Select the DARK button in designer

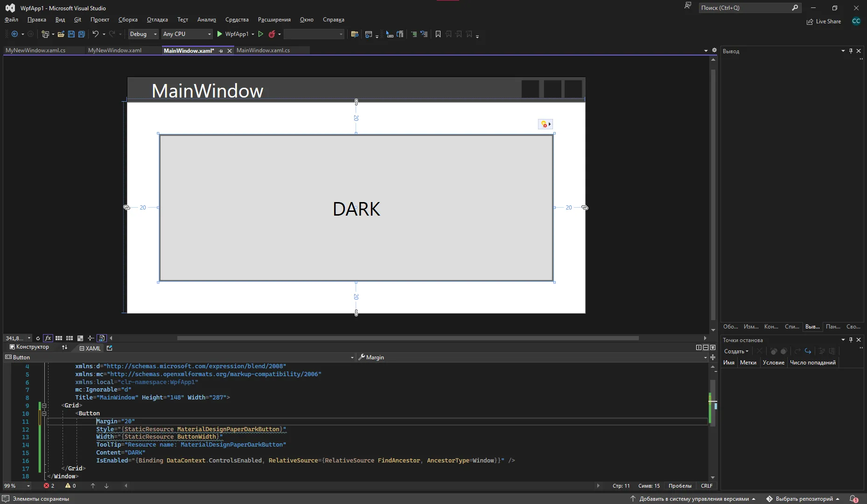(x=356, y=208)
